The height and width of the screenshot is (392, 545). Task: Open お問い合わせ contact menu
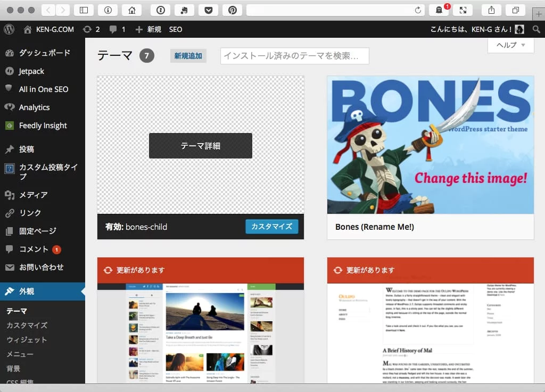[43, 267]
